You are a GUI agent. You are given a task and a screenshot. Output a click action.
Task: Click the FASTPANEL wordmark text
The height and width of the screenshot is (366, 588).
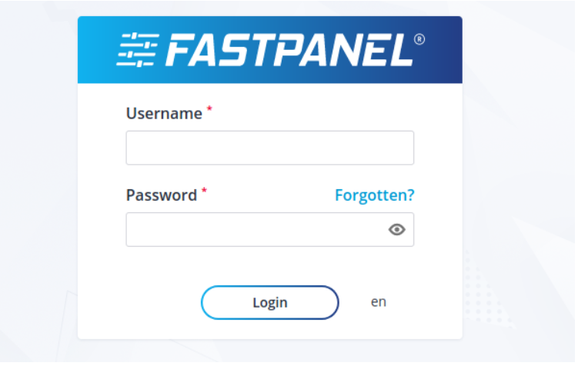(289, 50)
